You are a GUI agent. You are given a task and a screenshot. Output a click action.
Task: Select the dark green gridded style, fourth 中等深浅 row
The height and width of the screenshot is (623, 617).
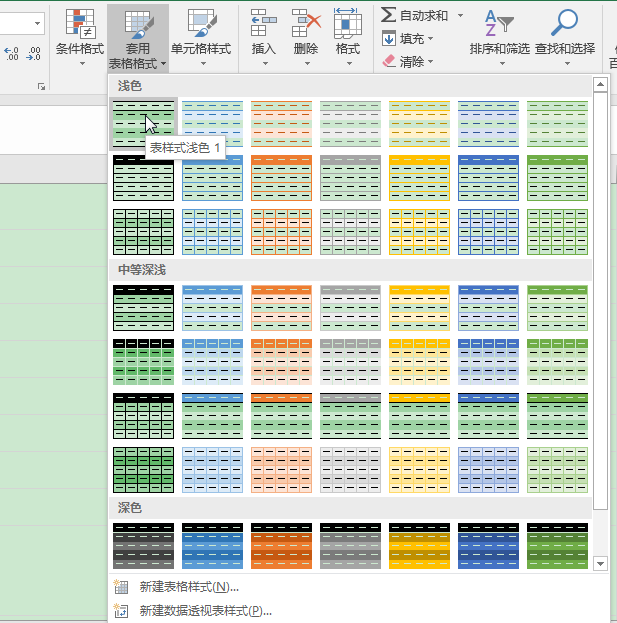[x=143, y=470]
